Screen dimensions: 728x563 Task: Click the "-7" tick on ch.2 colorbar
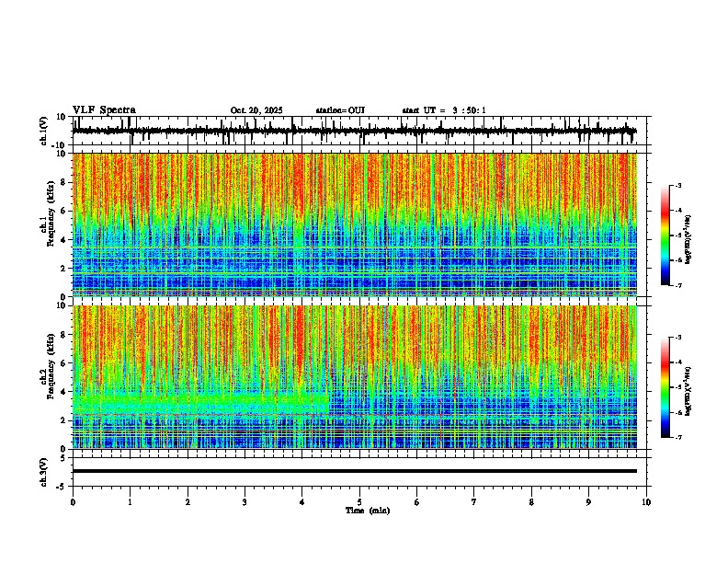pyautogui.click(x=677, y=438)
